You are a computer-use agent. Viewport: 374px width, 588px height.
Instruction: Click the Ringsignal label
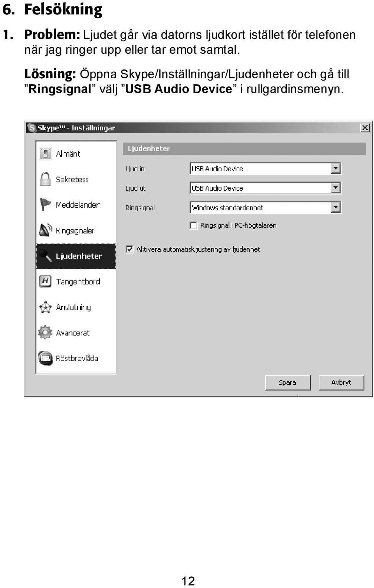click(x=140, y=208)
